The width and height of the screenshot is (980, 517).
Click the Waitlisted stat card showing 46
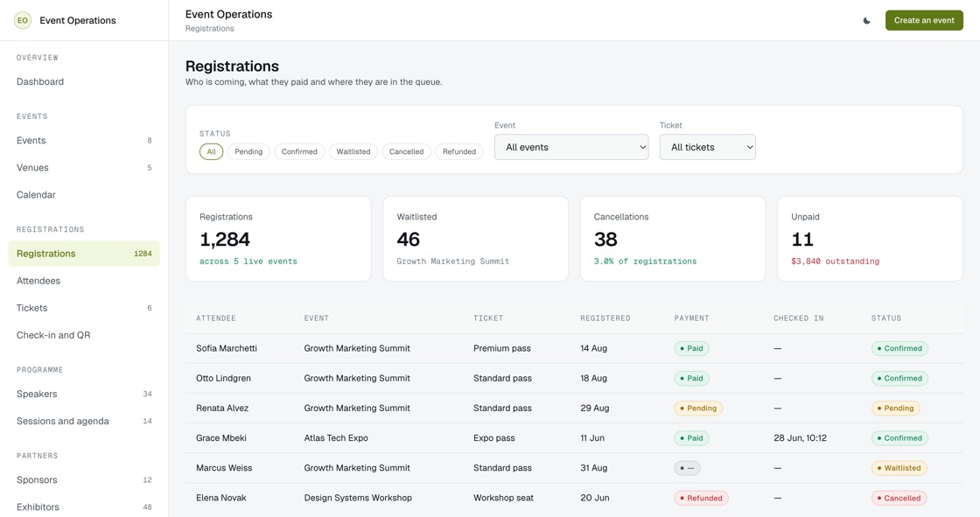(476, 239)
